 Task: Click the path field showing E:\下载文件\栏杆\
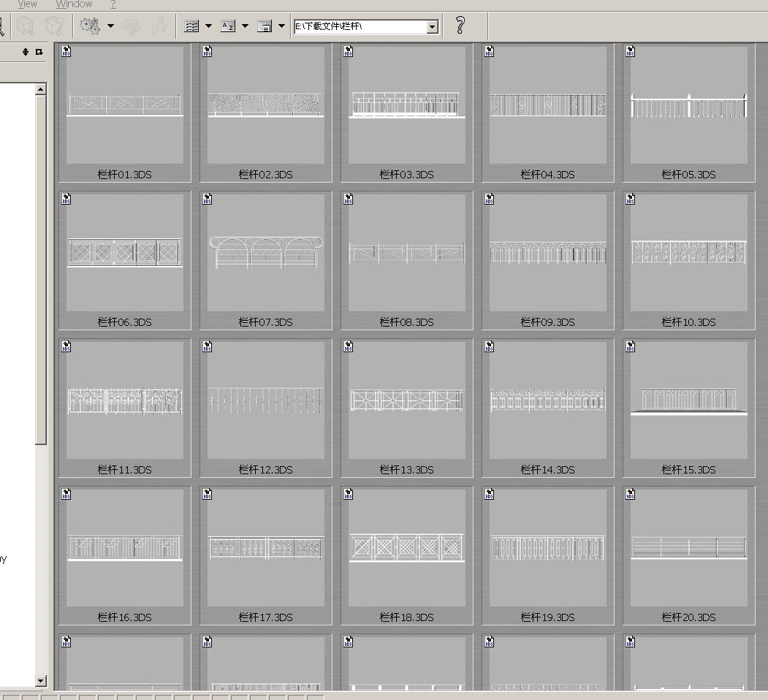point(360,26)
